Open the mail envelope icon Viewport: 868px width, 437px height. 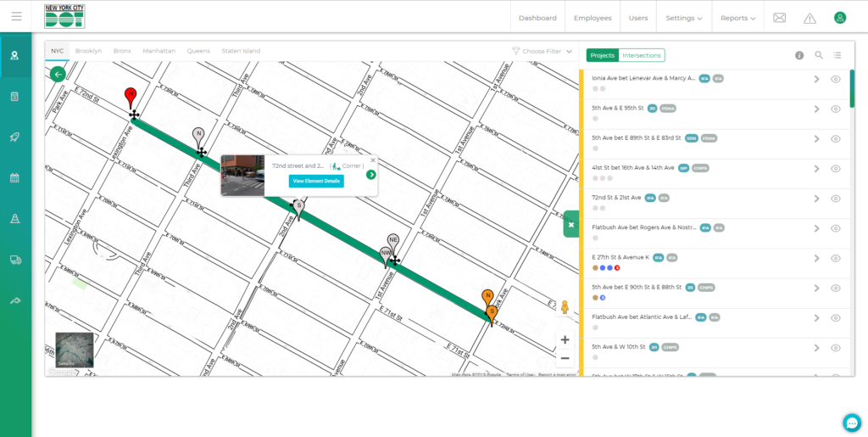779,18
